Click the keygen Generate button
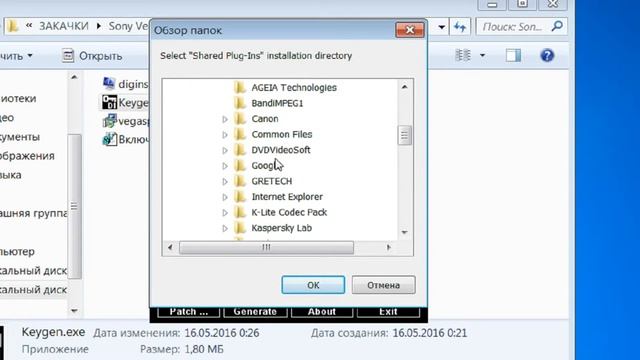Image resolution: width=640 pixels, height=360 pixels. click(x=255, y=311)
